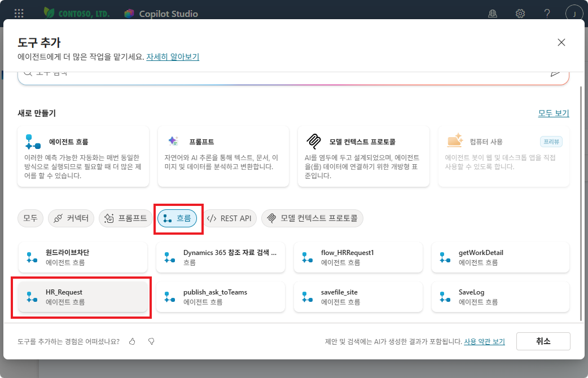Click the Contoso, Ltd. logo
Viewport: 588px width, 378px height.
[x=77, y=13]
